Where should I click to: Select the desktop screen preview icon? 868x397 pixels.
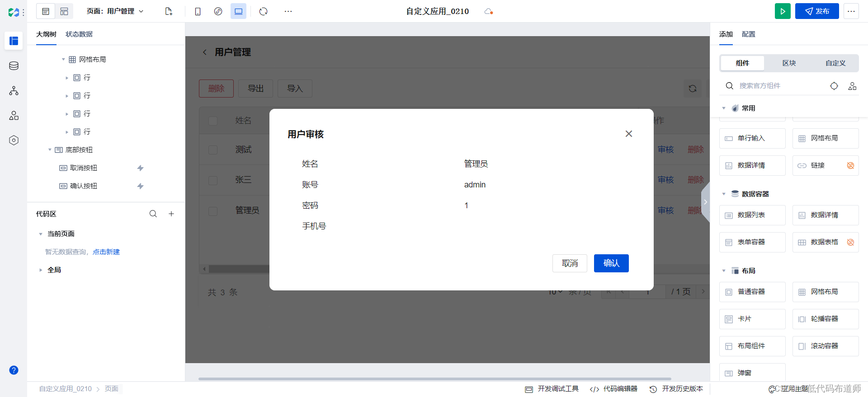[x=238, y=11]
